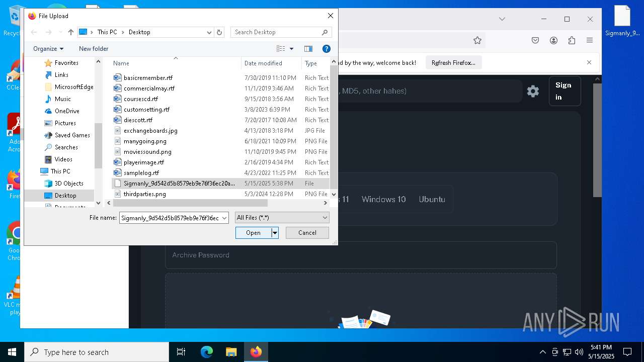
Task: Open the Organize menu
Action: (x=48, y=49)
